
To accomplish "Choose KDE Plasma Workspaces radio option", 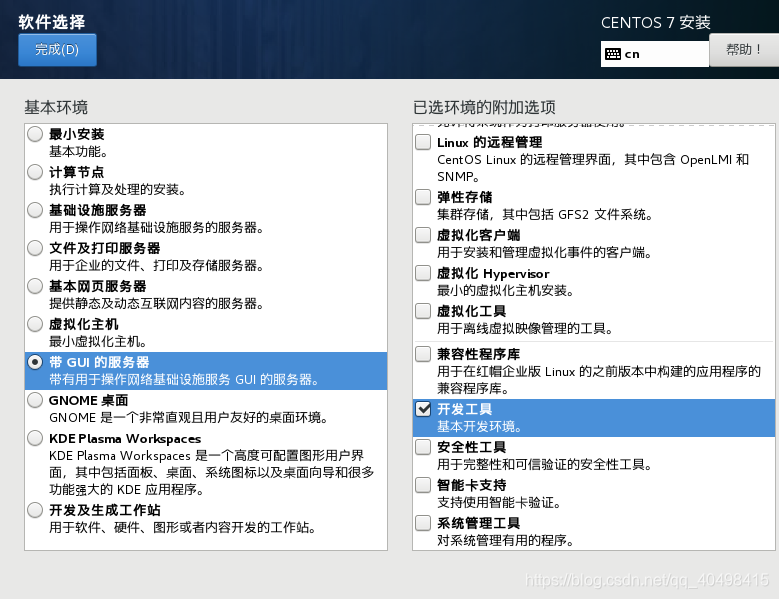I will 35,439.
